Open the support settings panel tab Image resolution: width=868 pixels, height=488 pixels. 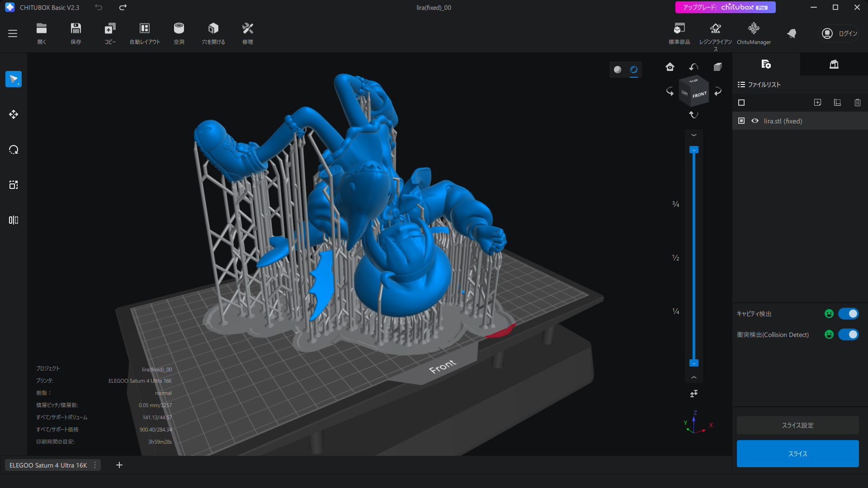(834, 64)
